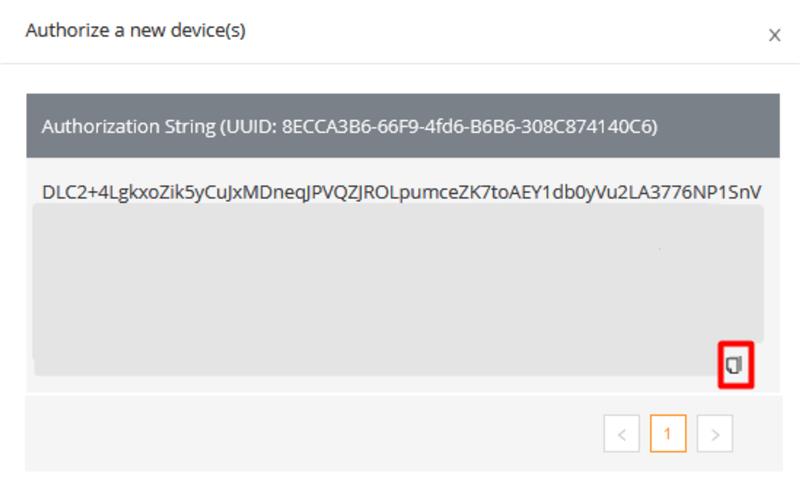Viewport: 800px width, 477px height.
Task: Click the empty pagination footer bar
Action: [x=300, y=434]
